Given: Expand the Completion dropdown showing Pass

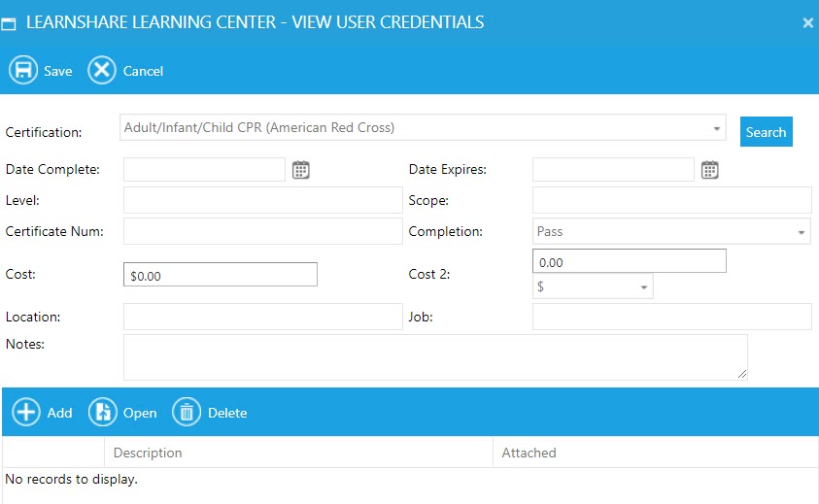Looking at the screenshot, I should (x=802, y=232).
